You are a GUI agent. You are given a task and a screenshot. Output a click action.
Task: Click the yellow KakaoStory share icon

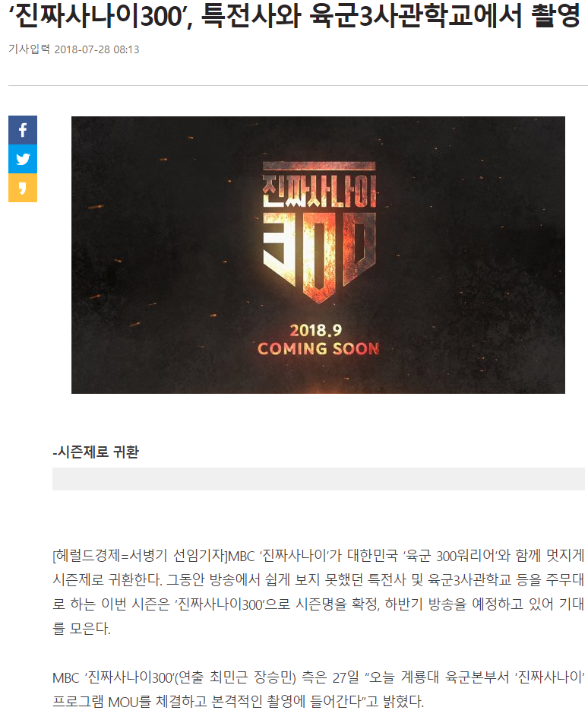point(23,188)
